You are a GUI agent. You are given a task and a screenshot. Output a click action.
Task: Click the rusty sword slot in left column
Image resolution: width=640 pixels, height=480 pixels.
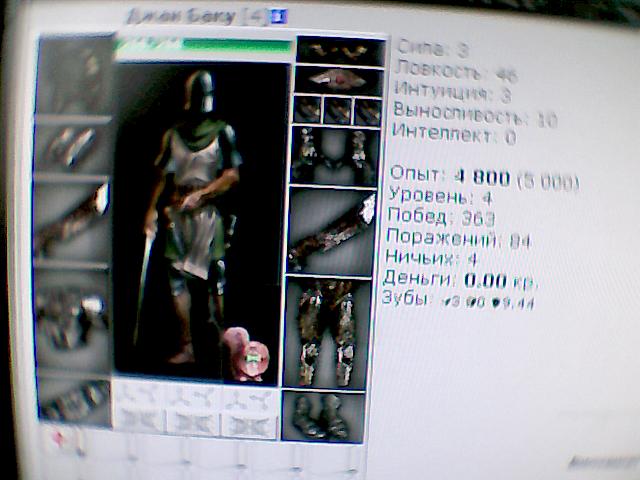(71, 220)
